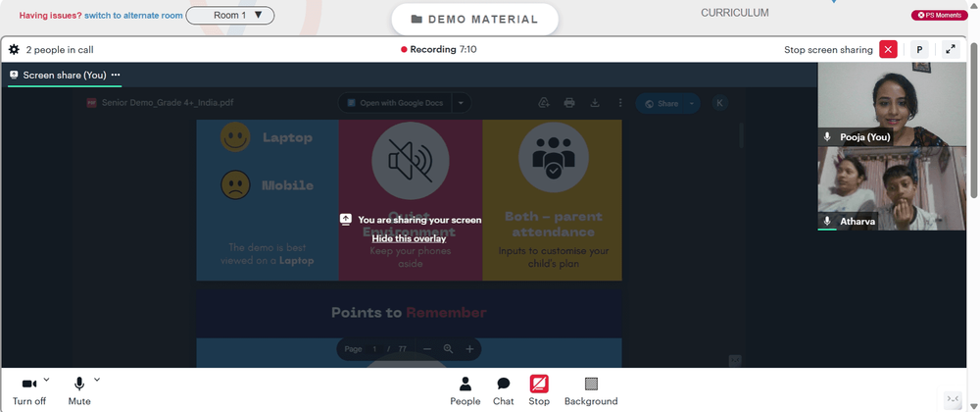The image size is (980, 412).
Task: Expand microphone options chevron
Action: [96, 380]
